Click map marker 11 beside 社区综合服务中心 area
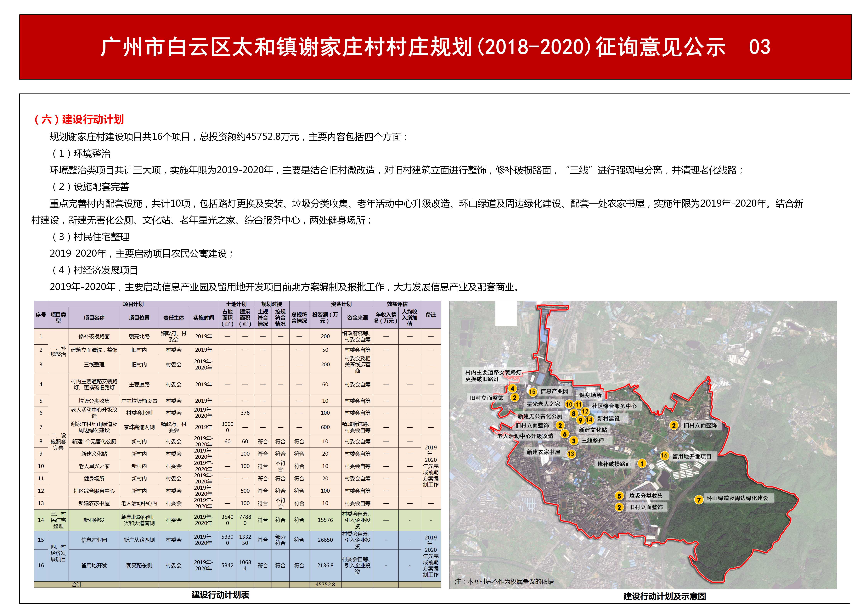Screen dimensions: 868x614 tap(578, 404)
